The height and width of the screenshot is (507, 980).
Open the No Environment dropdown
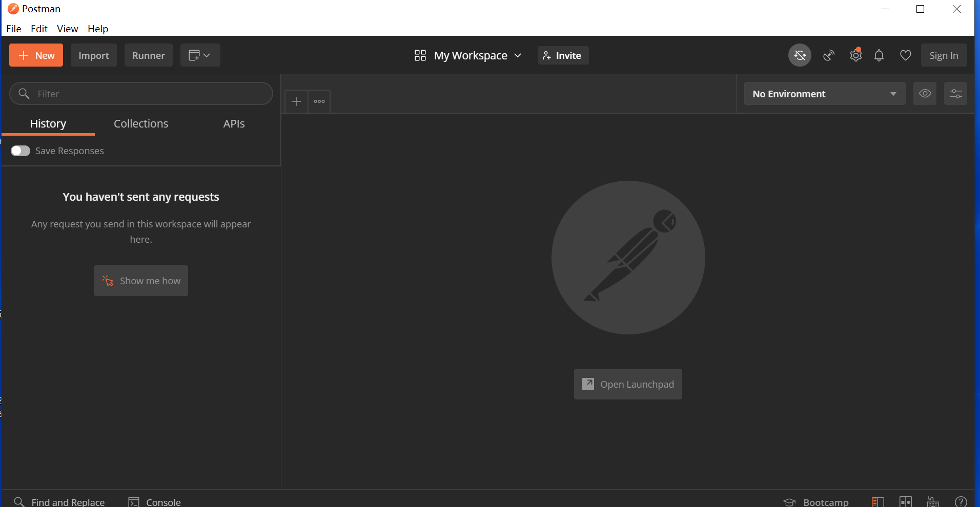(825, 94)
